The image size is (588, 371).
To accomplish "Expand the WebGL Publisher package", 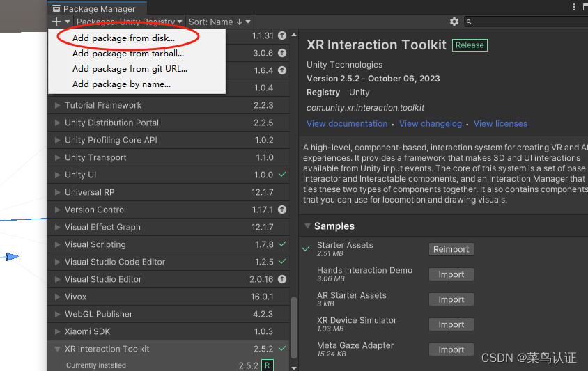I will (57, 314).
